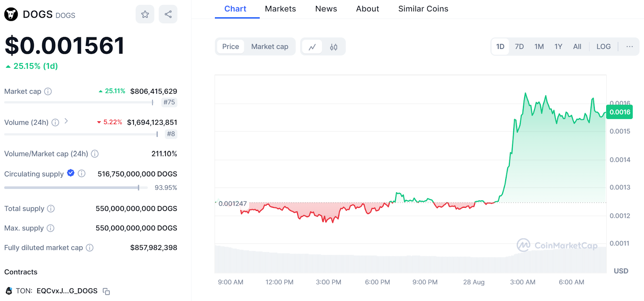Select Market cap chart mode

(x=270, y=47)
